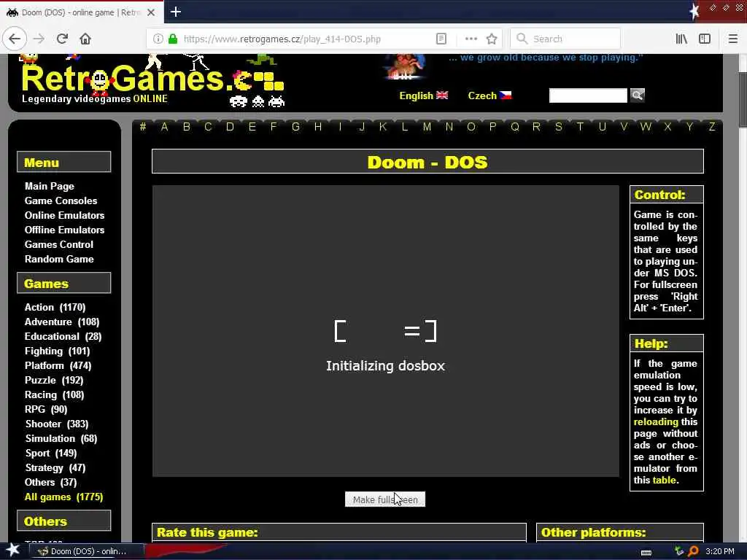Open a new tab with plus icon
Image resolution: width=747 pixels, height=560 pixels.
176,12
